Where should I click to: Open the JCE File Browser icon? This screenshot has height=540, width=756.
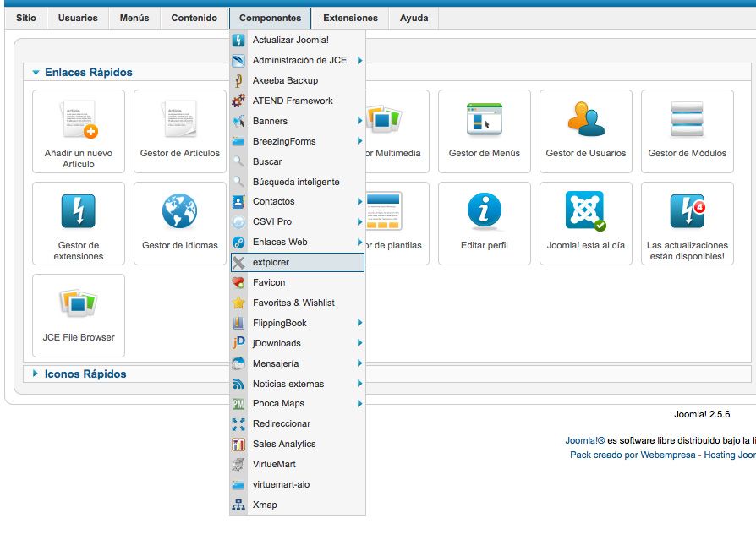[79, 303]
